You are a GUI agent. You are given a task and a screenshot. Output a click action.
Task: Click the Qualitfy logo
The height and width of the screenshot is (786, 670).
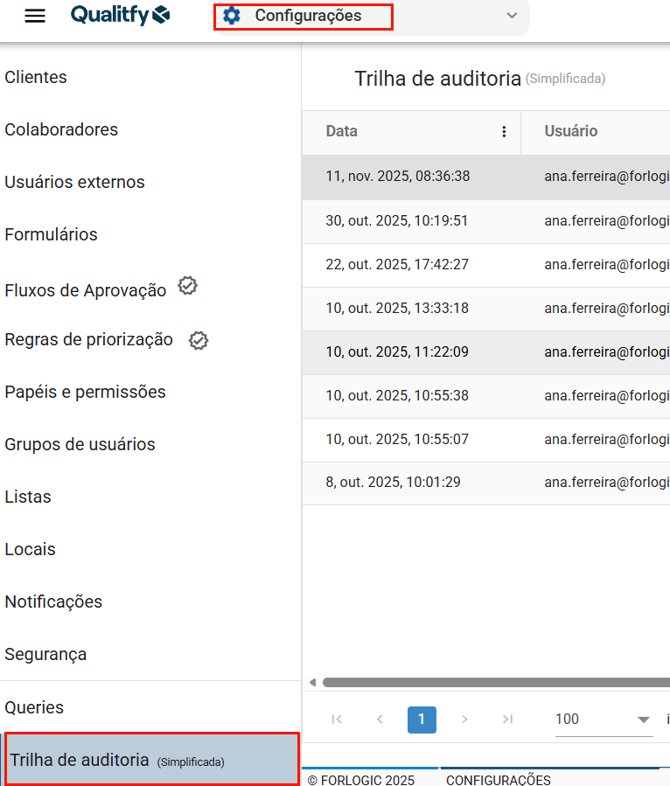(120, 15)
